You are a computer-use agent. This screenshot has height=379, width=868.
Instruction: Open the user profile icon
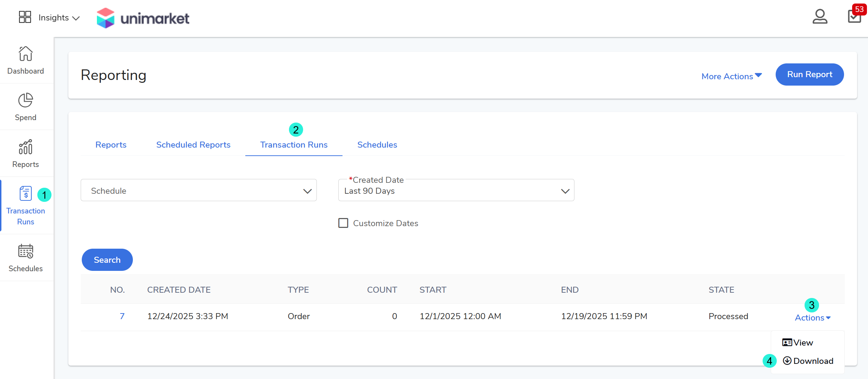click(x=820, y=17)
